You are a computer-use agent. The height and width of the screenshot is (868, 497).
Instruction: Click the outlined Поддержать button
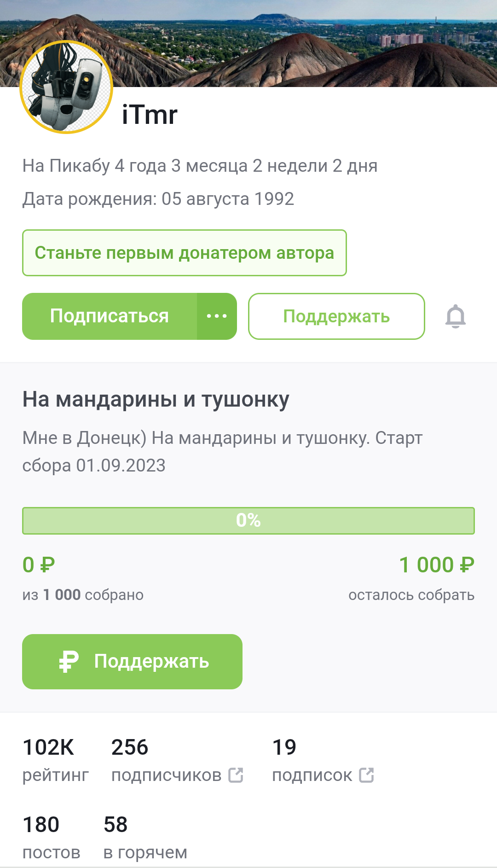click(x=336, y=316)
